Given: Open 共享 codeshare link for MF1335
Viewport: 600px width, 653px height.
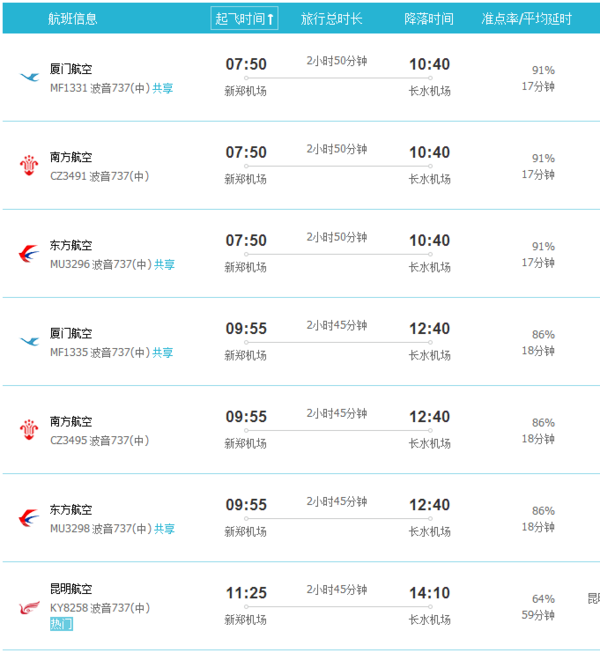Looking at the screenshot, I should (x=162, y=353).
